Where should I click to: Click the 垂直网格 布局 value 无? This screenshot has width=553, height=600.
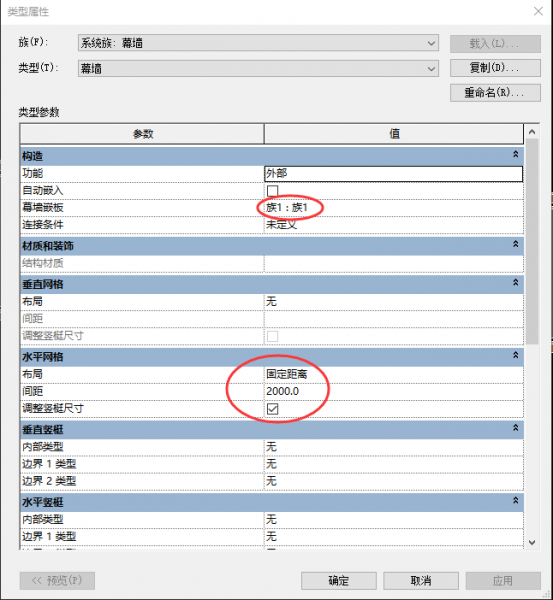point(271,302)
